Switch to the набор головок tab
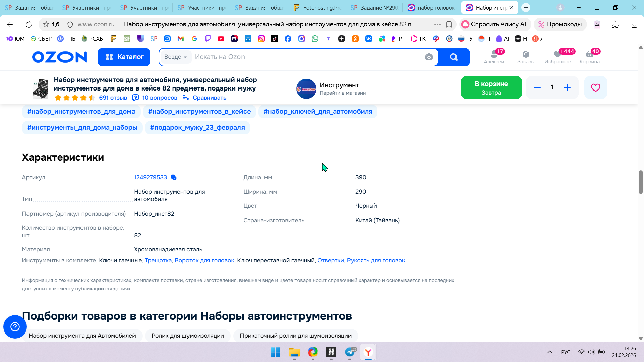Image resolution: width=644 pixels, height=362 pixels. [431, 8]
